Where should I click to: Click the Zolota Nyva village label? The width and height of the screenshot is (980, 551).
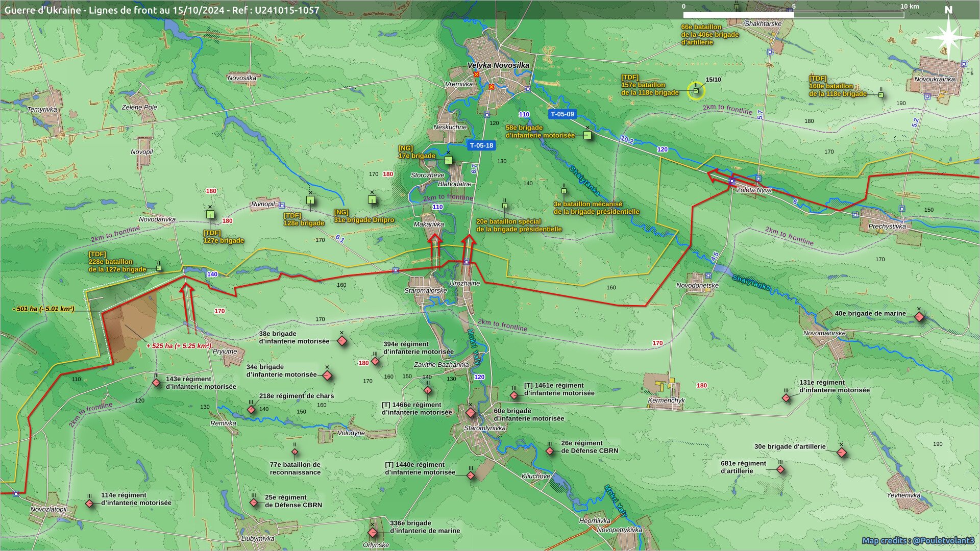754,190
